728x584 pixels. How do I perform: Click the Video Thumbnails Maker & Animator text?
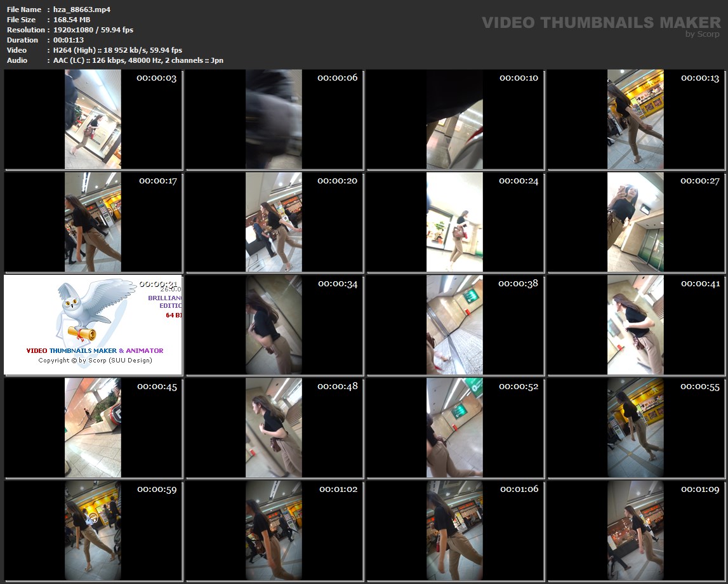[95, 350]
